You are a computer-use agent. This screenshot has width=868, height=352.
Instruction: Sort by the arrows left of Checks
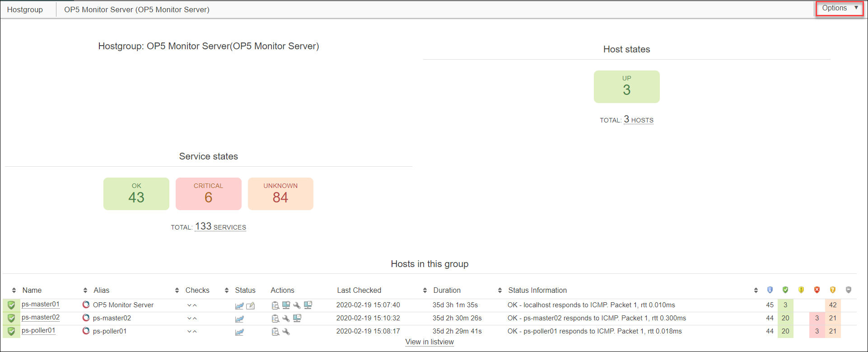point(177,291)
